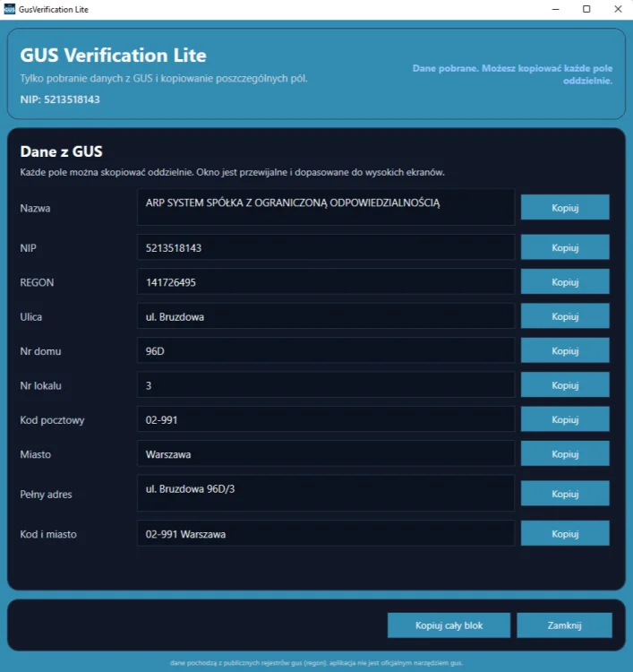Click the Każde pole można skopiować description

click(232, 172)
